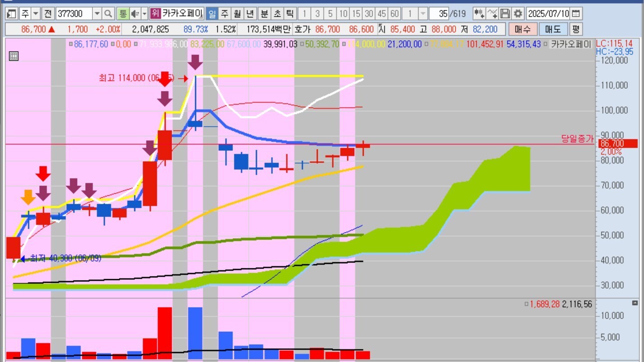Image resolution: width=644 pixels, height=362 pixels.
Task: Click the stock code field showing 377300
Action: coord(74,14)
